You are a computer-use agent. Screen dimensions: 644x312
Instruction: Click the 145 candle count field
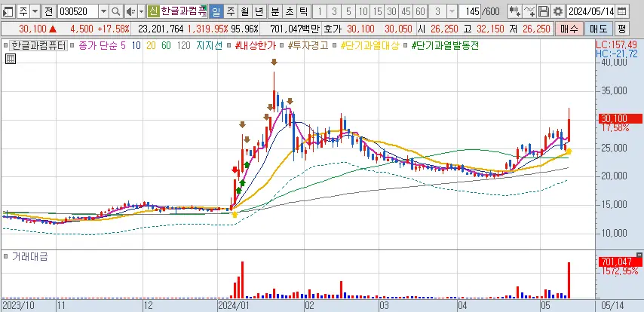470,11
